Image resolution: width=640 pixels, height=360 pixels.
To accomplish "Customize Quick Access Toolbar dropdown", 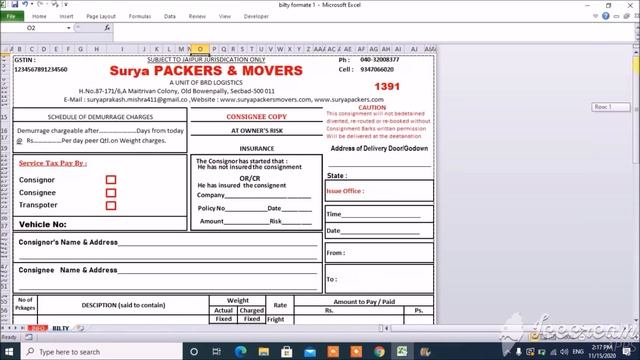I will (66, 5).
